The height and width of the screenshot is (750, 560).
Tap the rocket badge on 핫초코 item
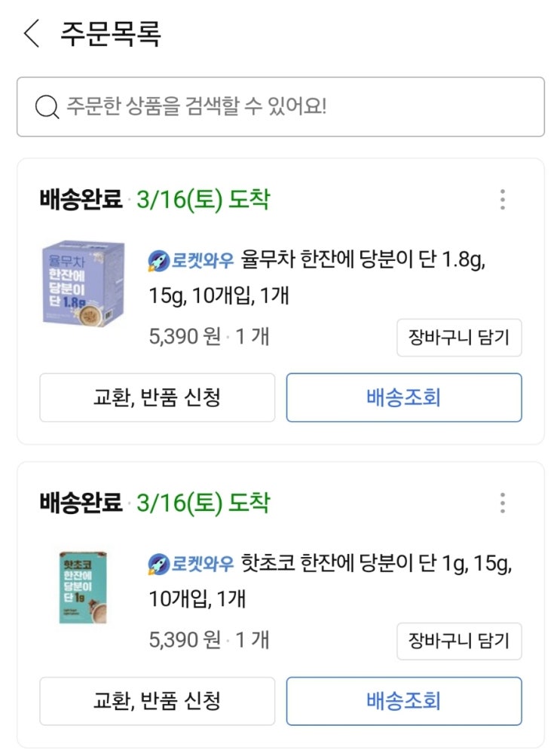click(x=159, y=564)
